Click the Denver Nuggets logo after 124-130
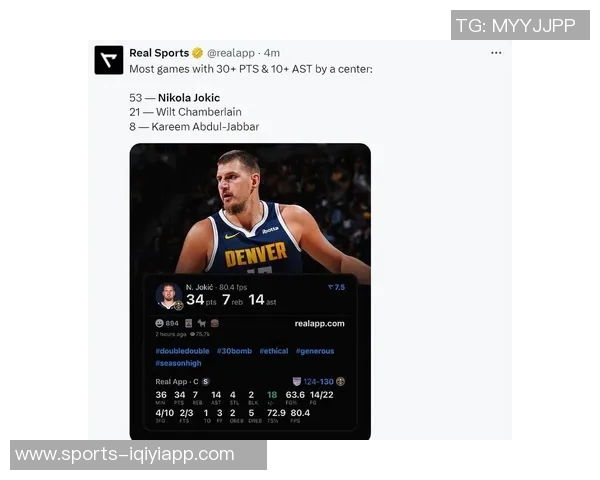The height and width of the screenshot is (480, 600). (x=341, y=381)
